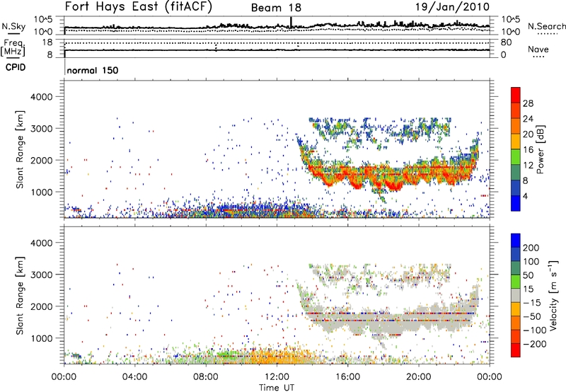Click the tall noise spike in N.Sky trace
Image resolution: width=566 pixels, height=392 pixels.
click(291, 23)
